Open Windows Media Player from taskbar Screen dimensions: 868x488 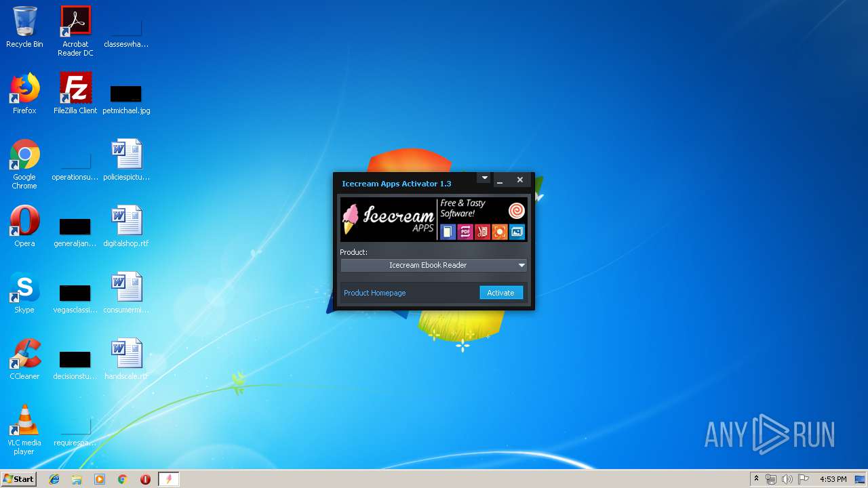[x=100, y=479]
